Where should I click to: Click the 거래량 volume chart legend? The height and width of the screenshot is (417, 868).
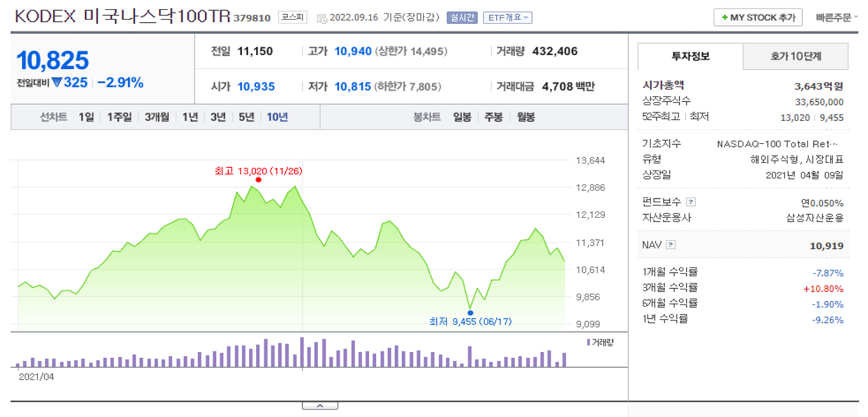[x=600, y=342]
